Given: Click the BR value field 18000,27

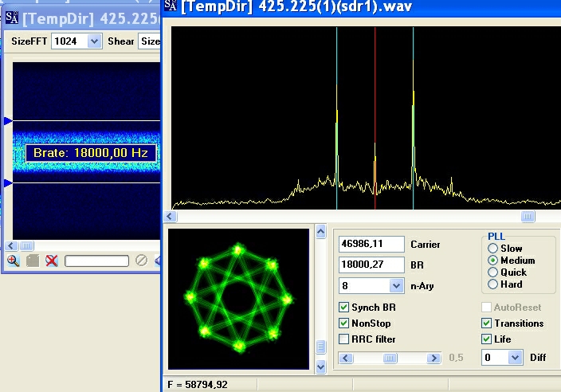Looking at the screenshot, I should [x=371, y=265].
